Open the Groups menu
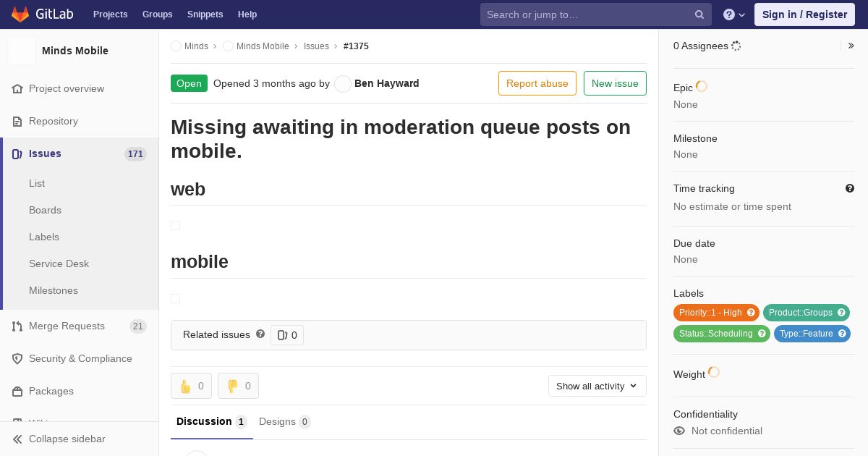Screen dimensions: 868x456 pyautogui.click(x=158, y=14)
